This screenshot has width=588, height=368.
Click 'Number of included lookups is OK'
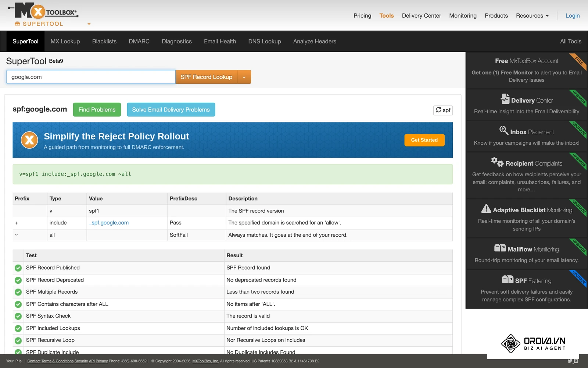[267, 328]
